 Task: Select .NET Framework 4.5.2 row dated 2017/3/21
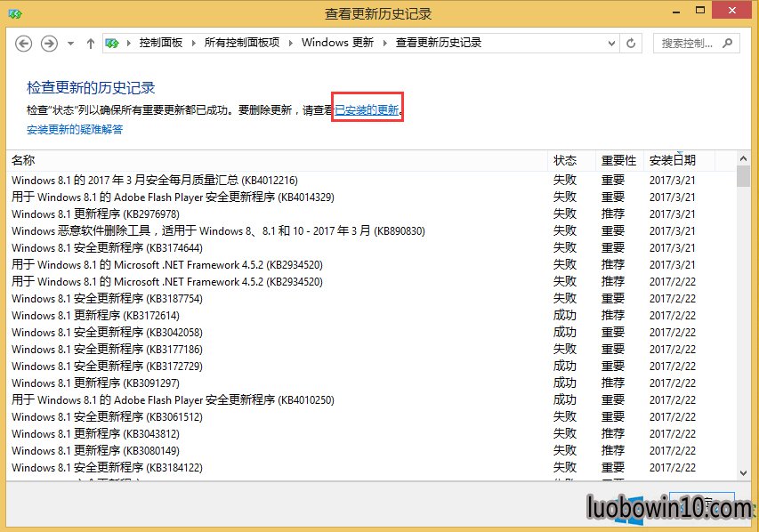point(371,265)
